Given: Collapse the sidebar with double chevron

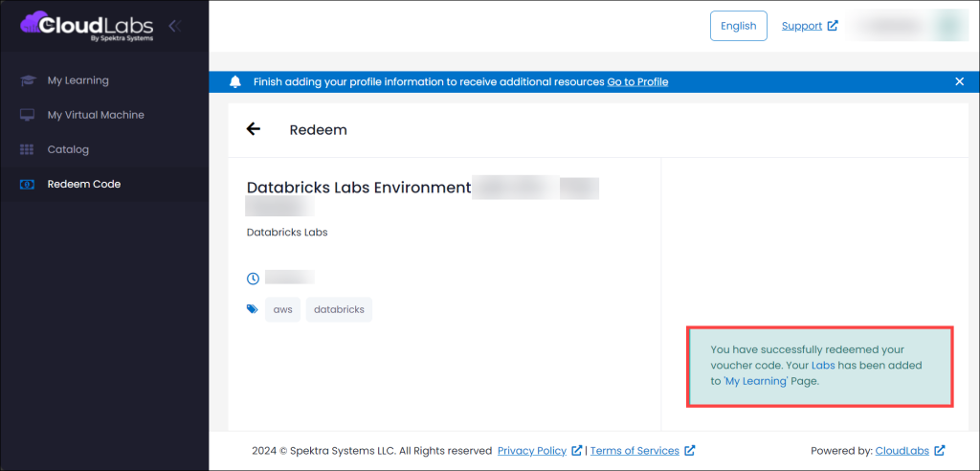Looking at the screenshot, I should (174, 26).
